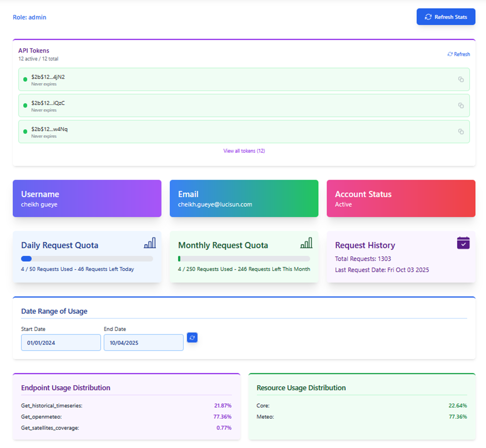
Task: Click the Monthly Request Quota progress bar
Action: 244,259
